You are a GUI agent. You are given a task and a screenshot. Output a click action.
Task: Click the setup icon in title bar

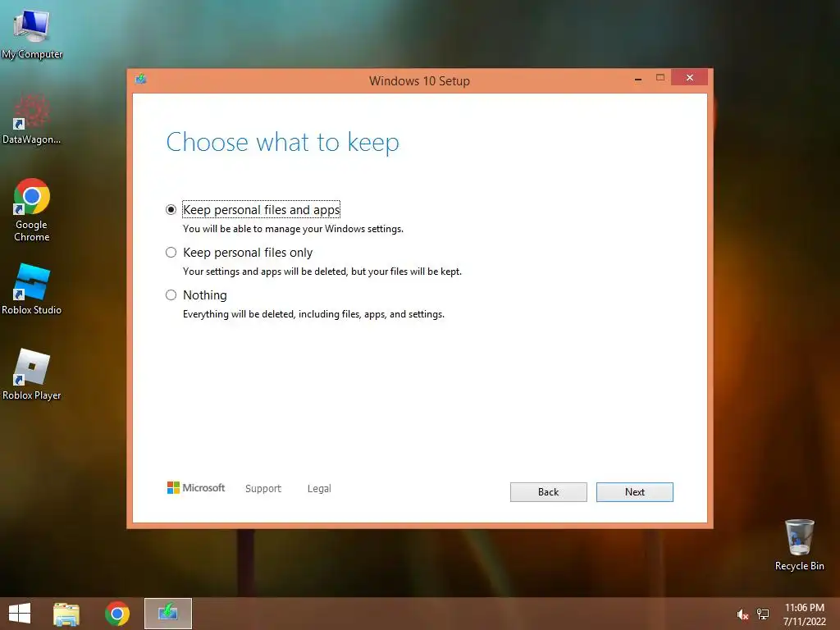coord(141,80)
